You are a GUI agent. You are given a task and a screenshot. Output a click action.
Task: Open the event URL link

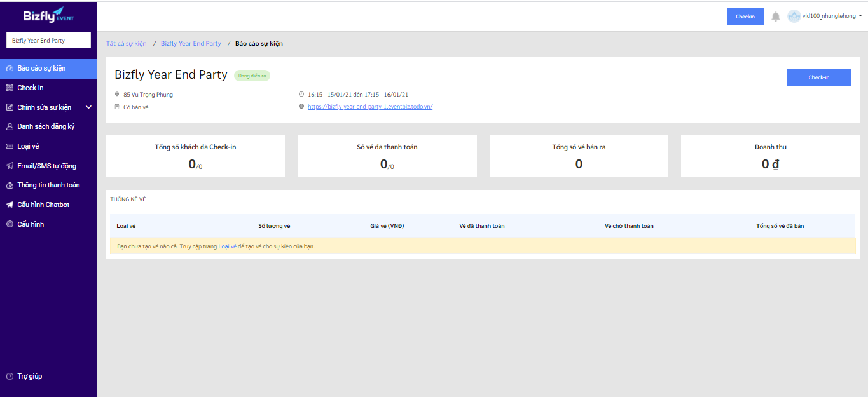tap(370, 107)
